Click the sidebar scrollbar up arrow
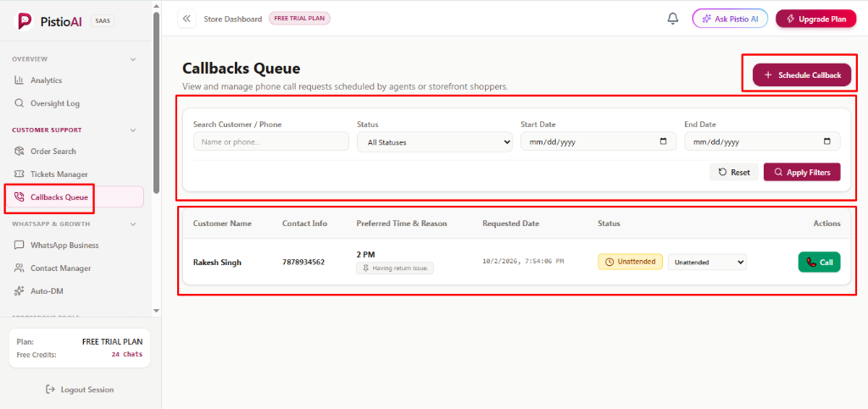 [156, 6]
